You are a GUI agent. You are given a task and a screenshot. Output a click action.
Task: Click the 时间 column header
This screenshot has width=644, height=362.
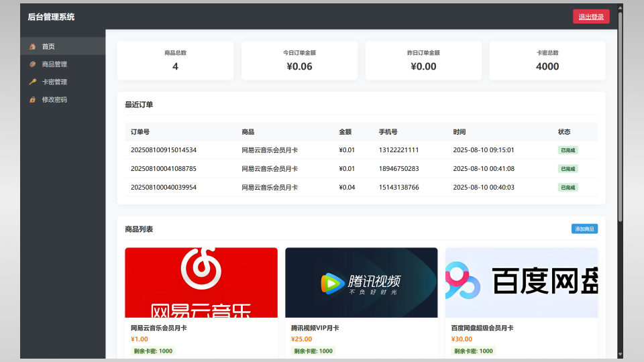coord(459,132)
